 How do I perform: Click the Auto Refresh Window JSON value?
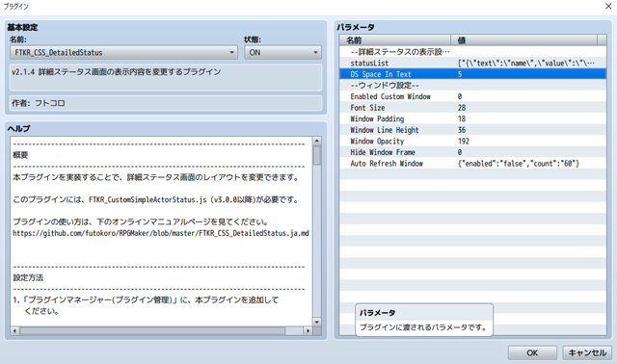tap(519, 163)
